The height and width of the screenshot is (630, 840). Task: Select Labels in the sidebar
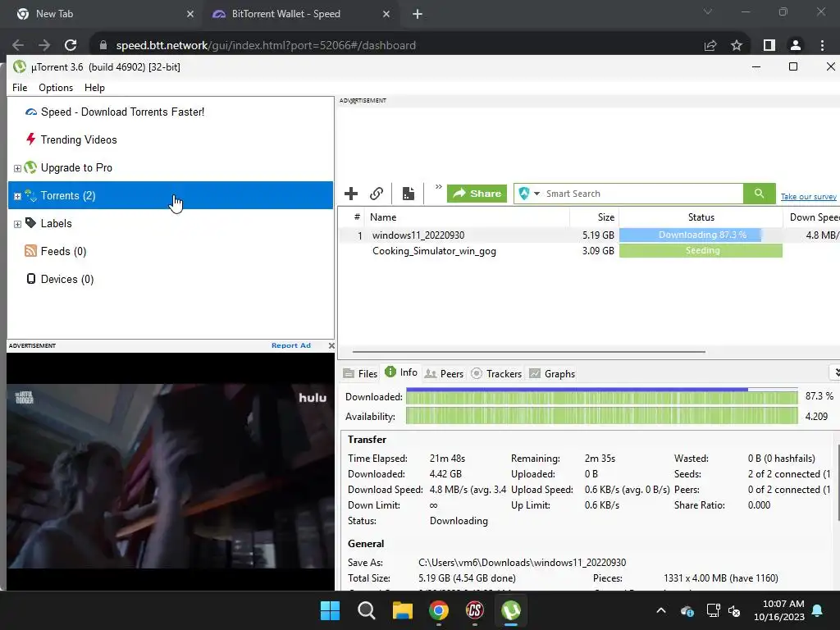click(x=57, y=223)
